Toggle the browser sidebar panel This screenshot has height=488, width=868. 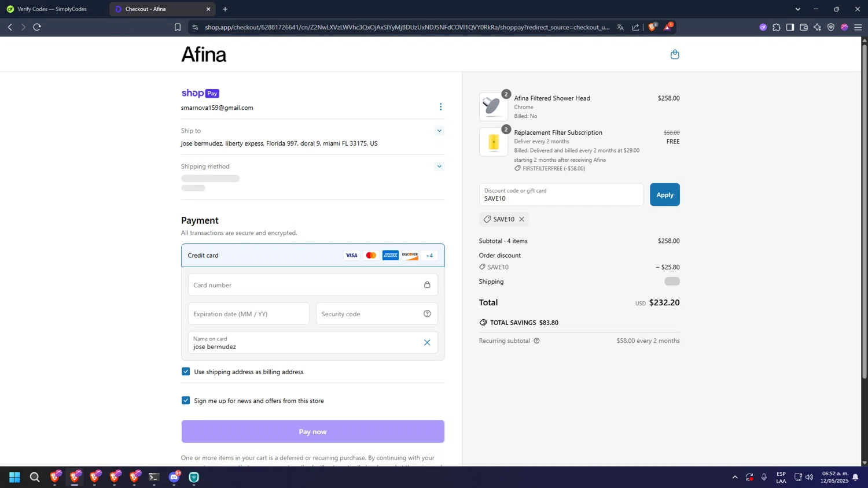click(x=790, y=27)
